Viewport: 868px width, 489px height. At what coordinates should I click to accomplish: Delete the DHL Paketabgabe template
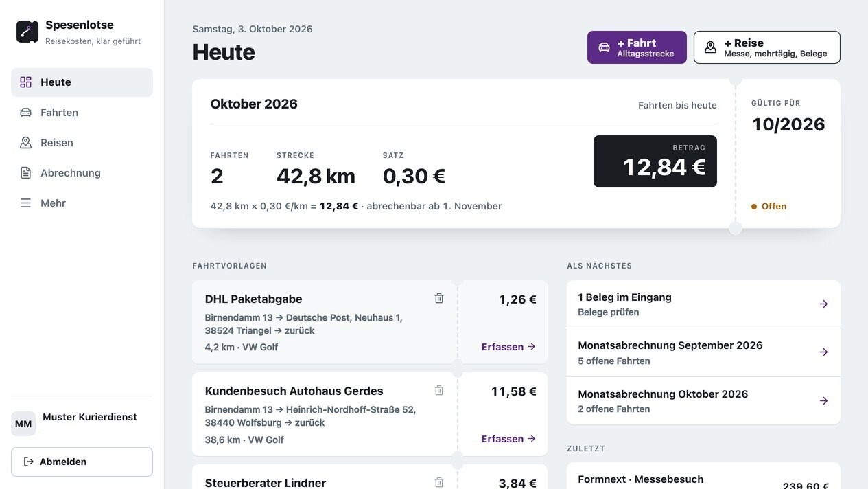(439, 298)
